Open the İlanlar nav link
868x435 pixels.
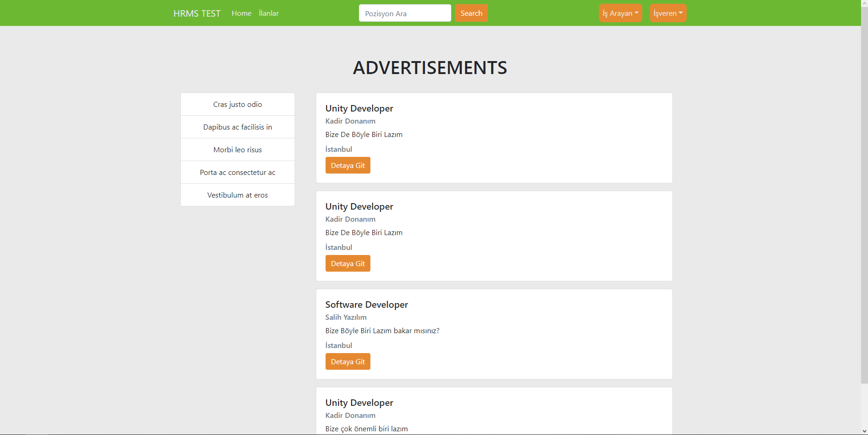269,13
